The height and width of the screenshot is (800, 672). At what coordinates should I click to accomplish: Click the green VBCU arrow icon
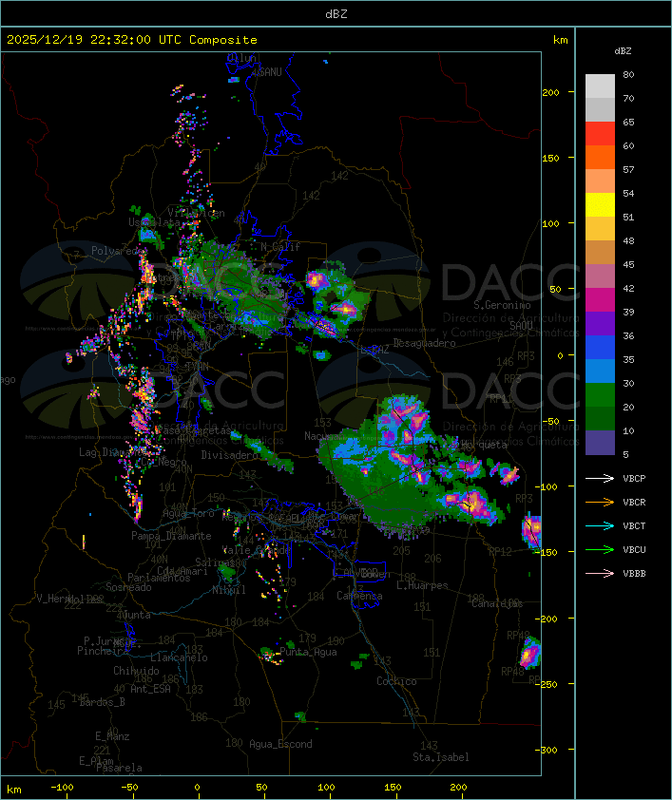click(600, 549)
